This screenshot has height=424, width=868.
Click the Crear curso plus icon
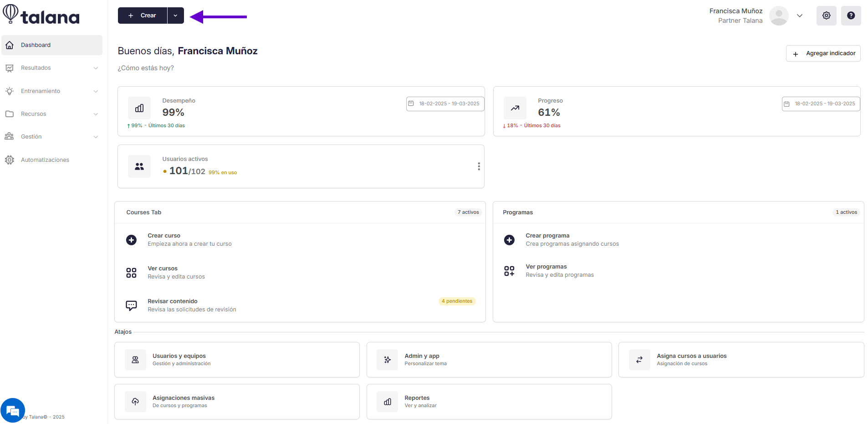pyautogui.click(x=131, y=240)
